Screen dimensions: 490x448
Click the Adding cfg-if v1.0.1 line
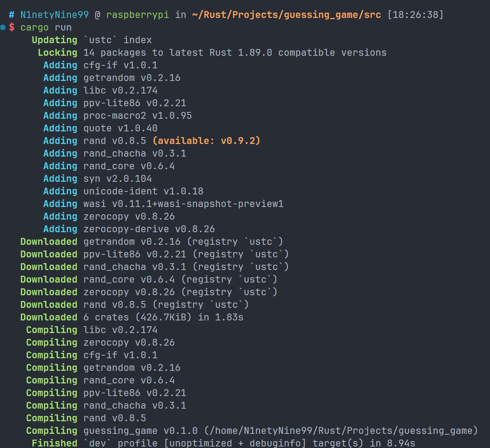[100, 65]
